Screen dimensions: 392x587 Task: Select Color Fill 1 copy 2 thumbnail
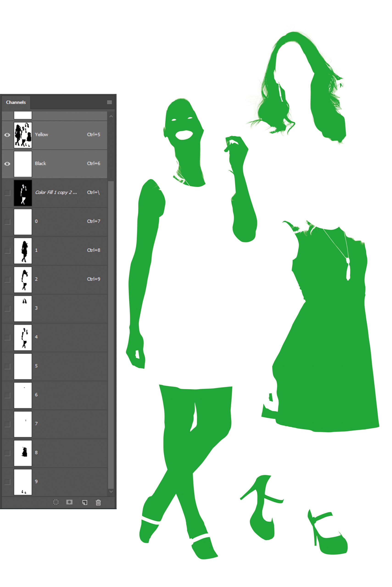(23, 193)
